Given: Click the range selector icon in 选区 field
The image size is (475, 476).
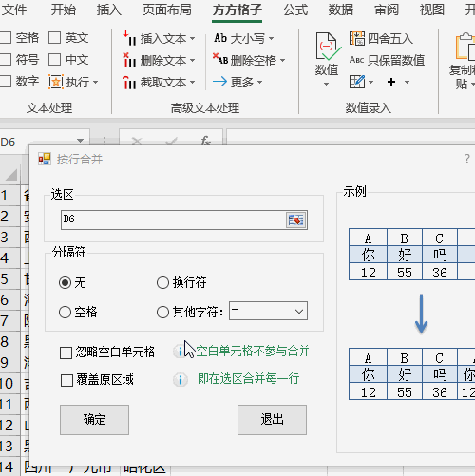Looking at the screenshot, I should [296, 219].
